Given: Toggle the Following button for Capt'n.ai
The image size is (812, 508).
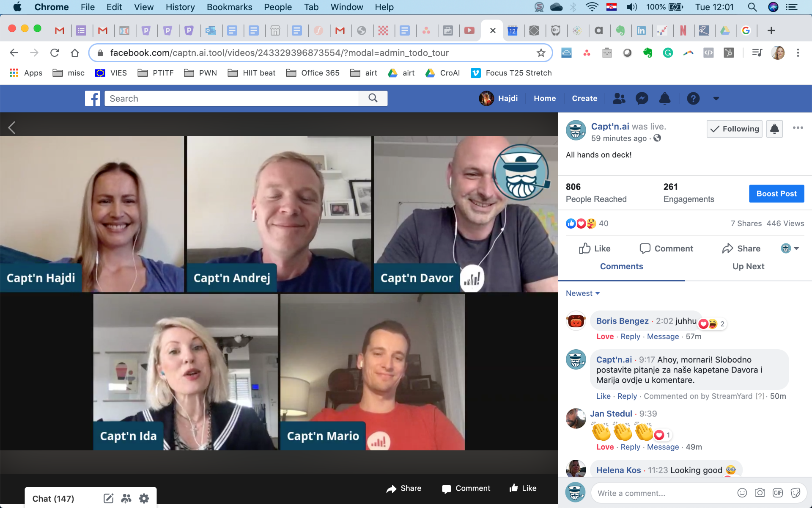Looking at the screenshot, I should (735, 129).
